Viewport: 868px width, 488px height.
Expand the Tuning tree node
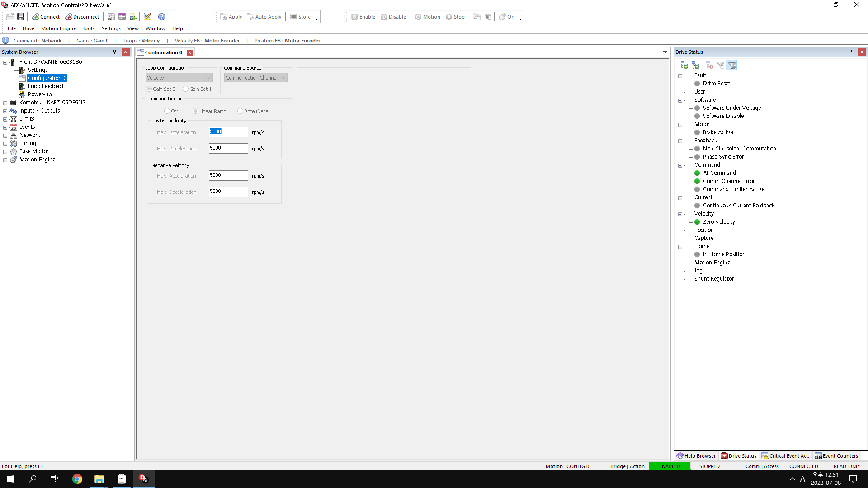pyautogui.click(x=5, y=144)
